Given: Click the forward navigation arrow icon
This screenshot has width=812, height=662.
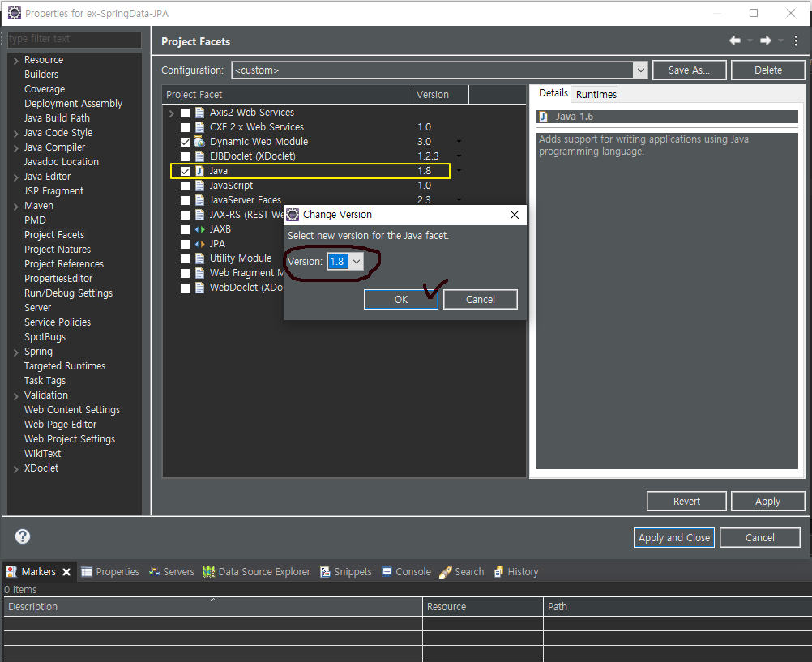Looking at the screenshot, I should 765,41.
